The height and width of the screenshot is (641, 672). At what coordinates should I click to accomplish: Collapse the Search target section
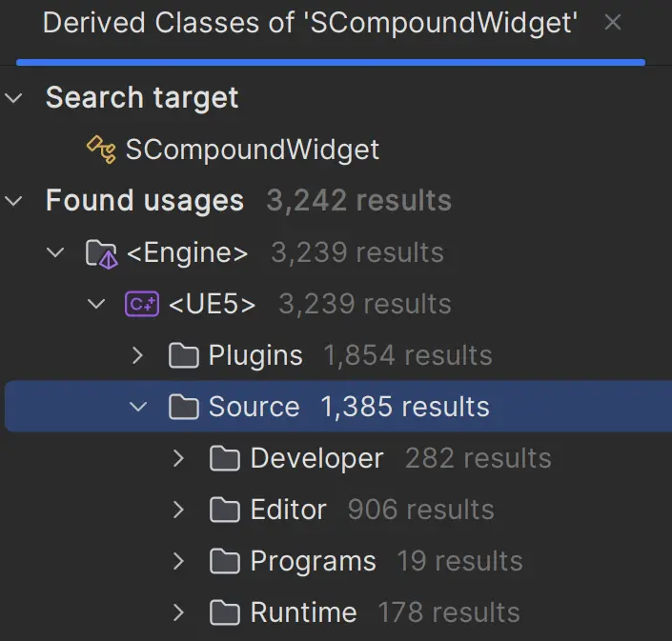coord(14,98)
